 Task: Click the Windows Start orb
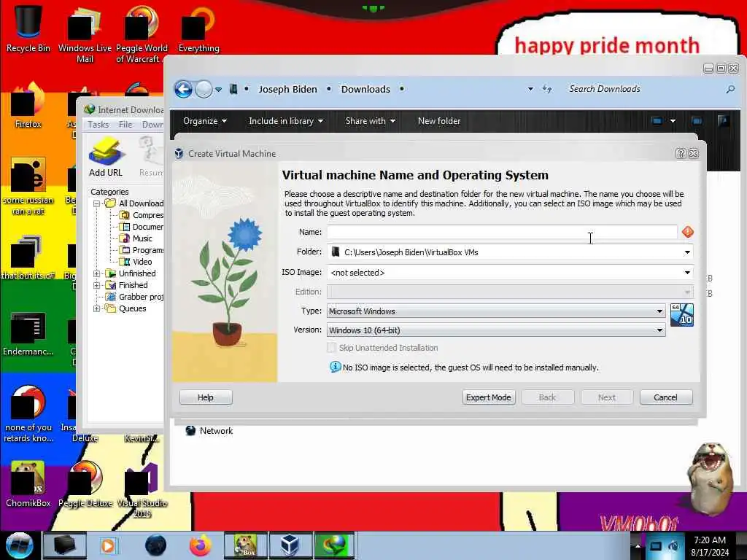point(19,545)
